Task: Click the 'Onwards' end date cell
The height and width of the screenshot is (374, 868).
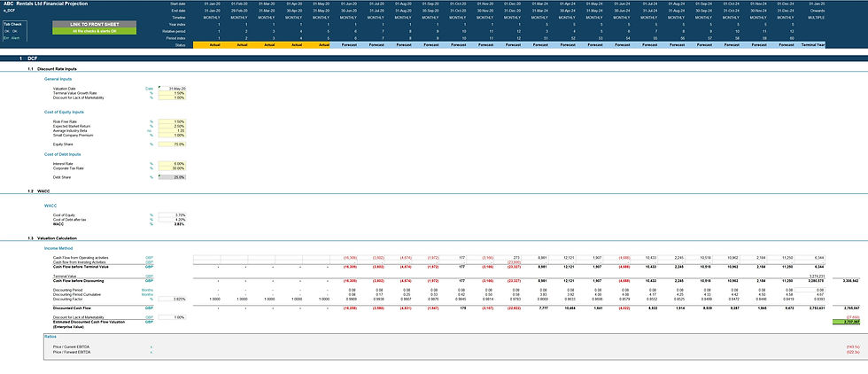Action: click(817, 11)
